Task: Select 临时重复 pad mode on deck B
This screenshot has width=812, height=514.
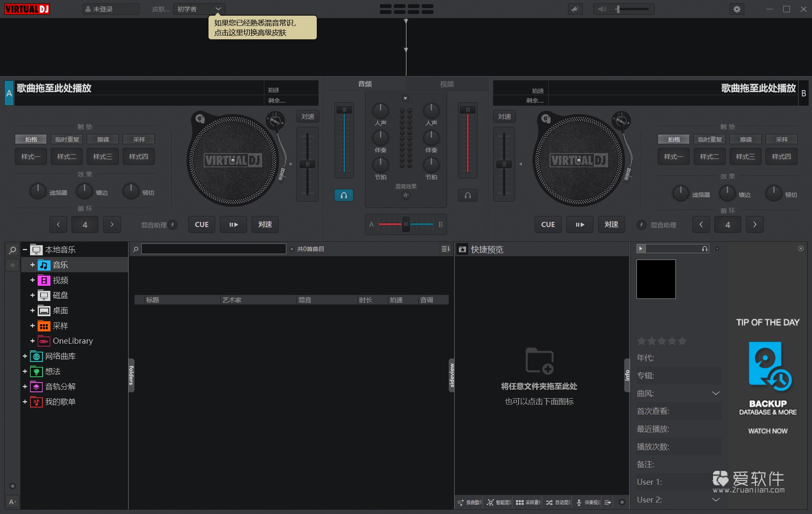Action: coord(710,139)
